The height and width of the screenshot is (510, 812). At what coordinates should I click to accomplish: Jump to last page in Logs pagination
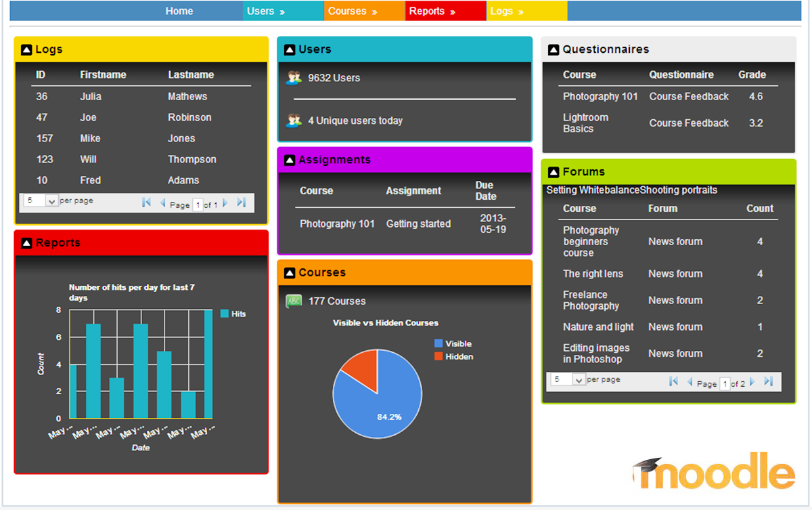[x=242, y=201]
